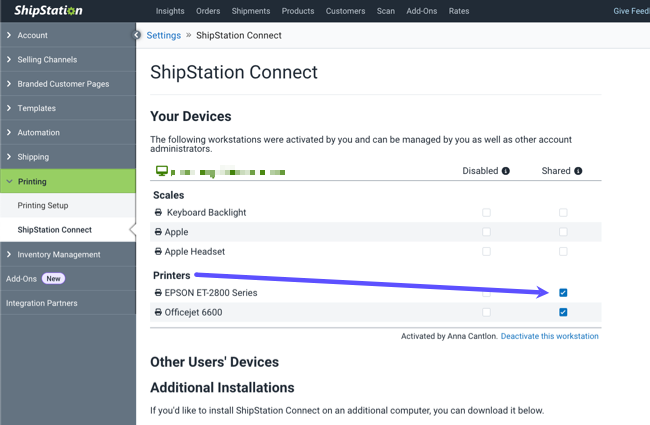This screenshot has height=425, width=650.
Task: Click the Disabled column info icon
Action: click(505, 171)
